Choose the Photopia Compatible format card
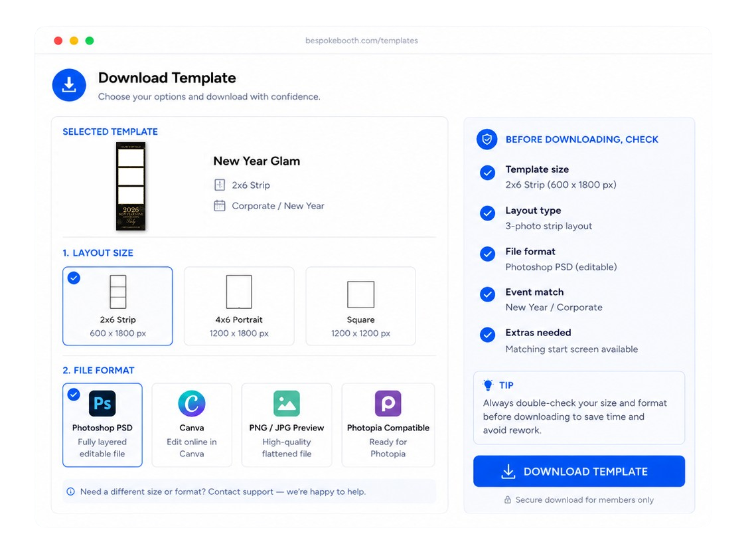This screenshot has width=756, height=550. [x=388, y=425]
